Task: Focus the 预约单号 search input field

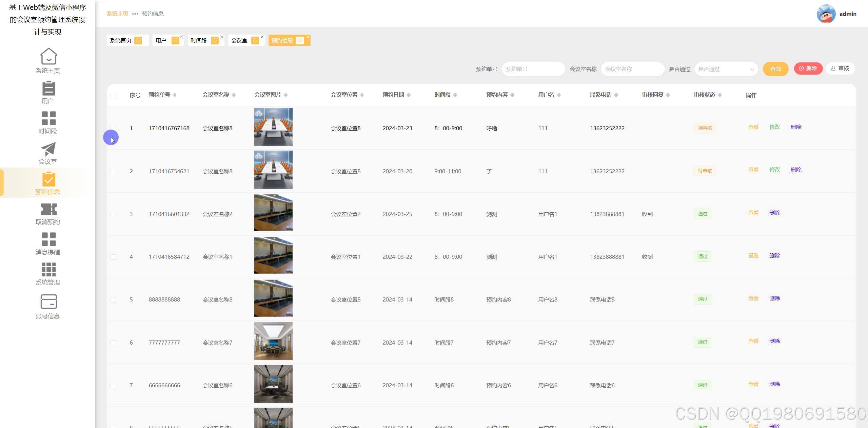Action: pyautogui.click(x=533, y=69)
